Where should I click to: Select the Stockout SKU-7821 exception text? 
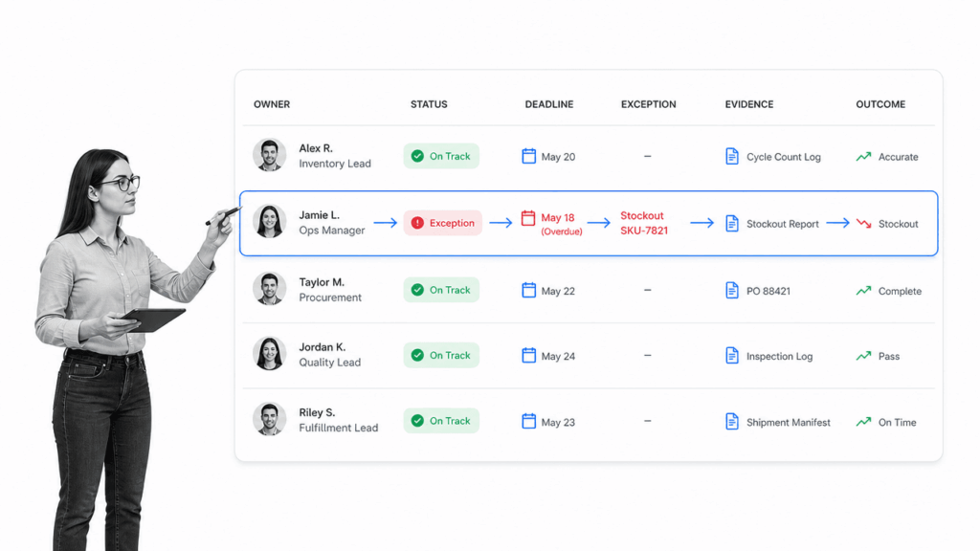tap(644, 223)
